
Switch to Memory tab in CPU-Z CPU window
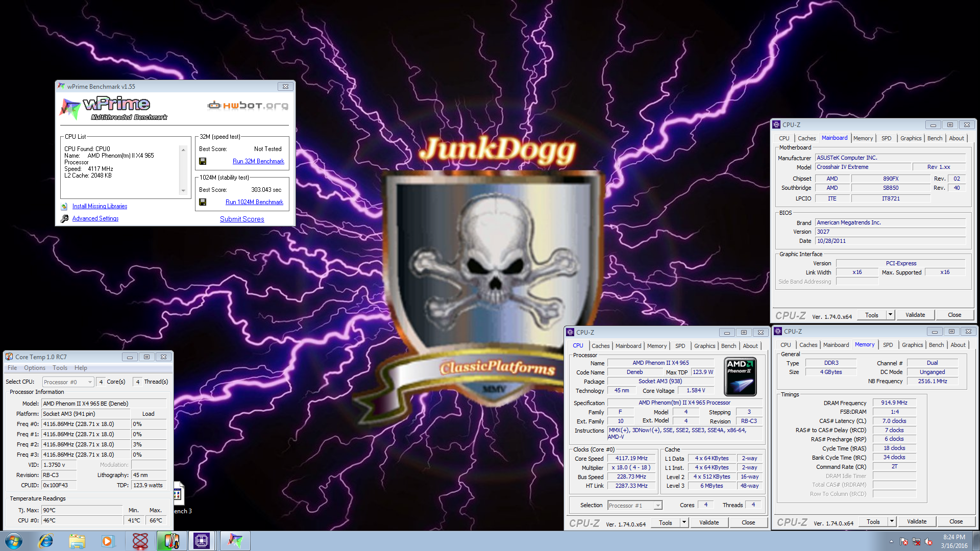pos(656,346)
